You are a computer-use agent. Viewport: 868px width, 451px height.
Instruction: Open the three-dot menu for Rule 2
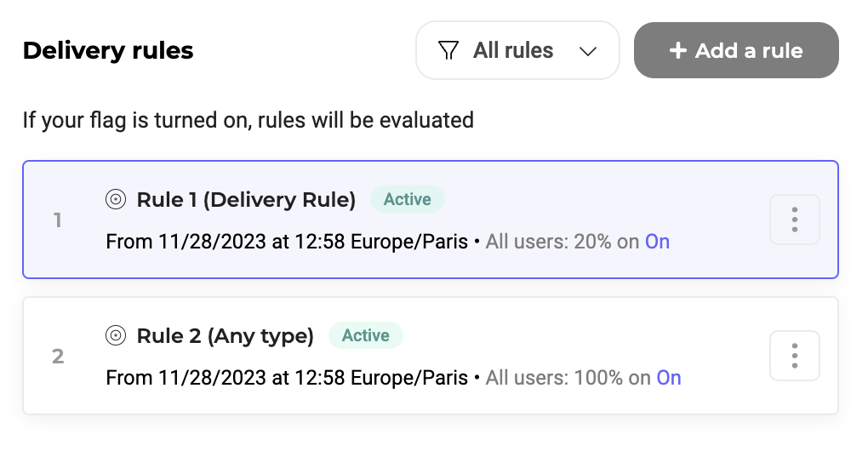[794, 356]
